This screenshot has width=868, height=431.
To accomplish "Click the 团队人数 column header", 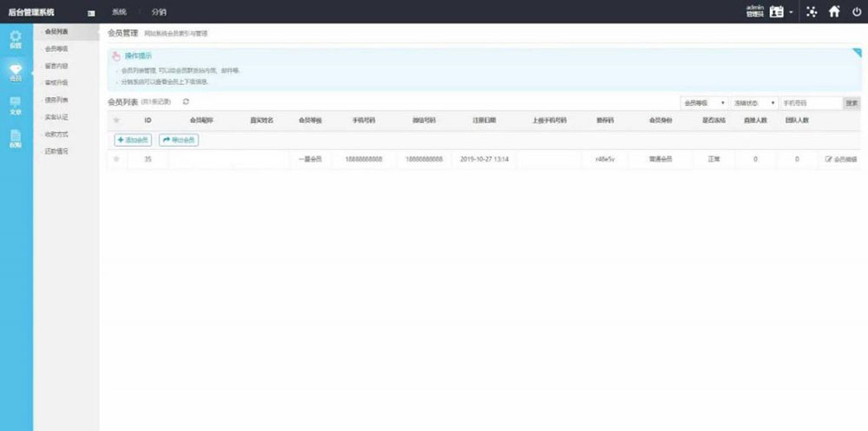I will 797,120.
